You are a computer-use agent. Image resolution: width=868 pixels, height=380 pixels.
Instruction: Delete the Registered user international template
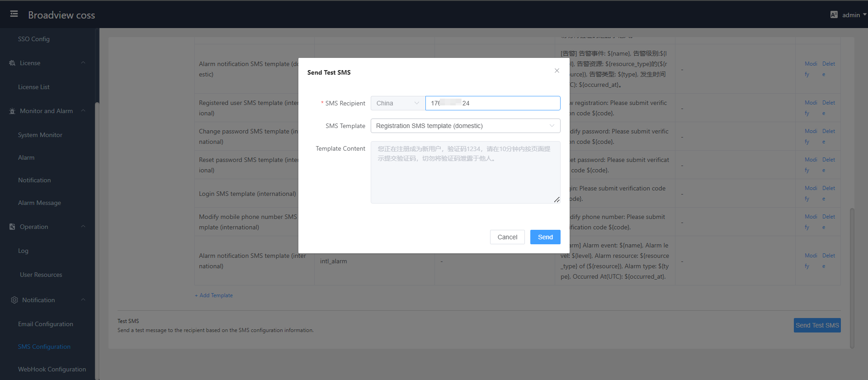coord(828,108)
